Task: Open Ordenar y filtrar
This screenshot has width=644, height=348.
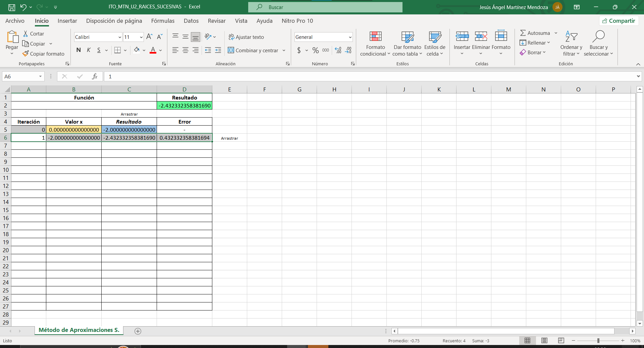Action: pyautogui.click(x=571, y=44)
